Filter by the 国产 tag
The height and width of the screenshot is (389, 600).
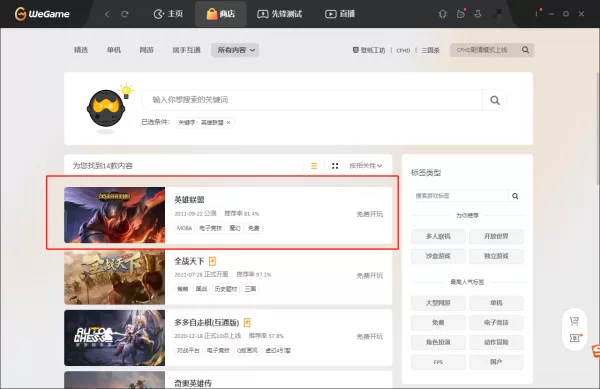click(496, 362)
